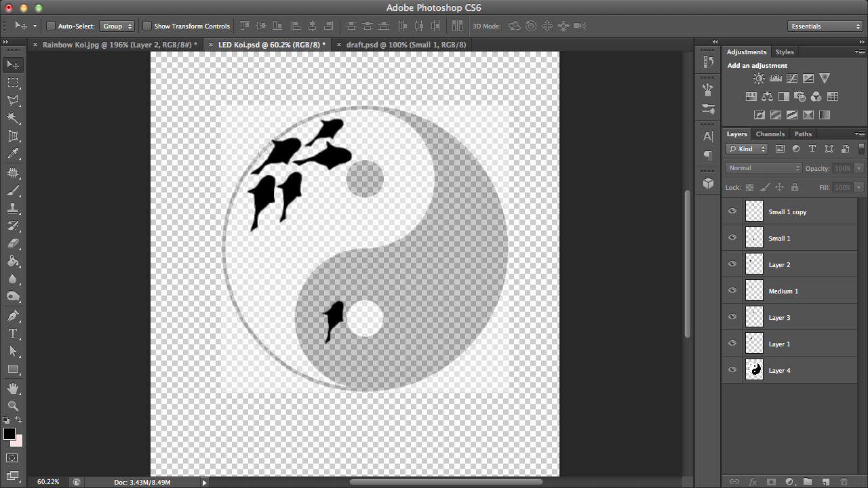Hide the Medium 1 layer
This screenshot has width=868, height=488.
coord(732,290)
